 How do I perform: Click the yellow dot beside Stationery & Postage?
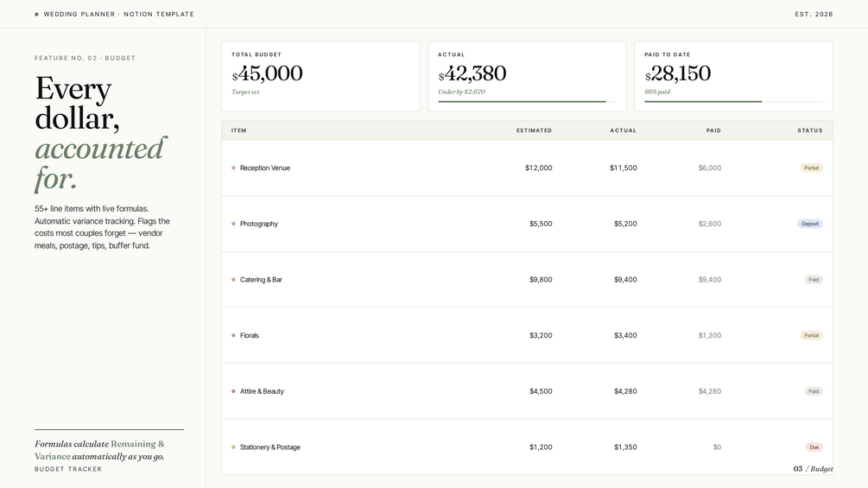[x=233, y=447]
